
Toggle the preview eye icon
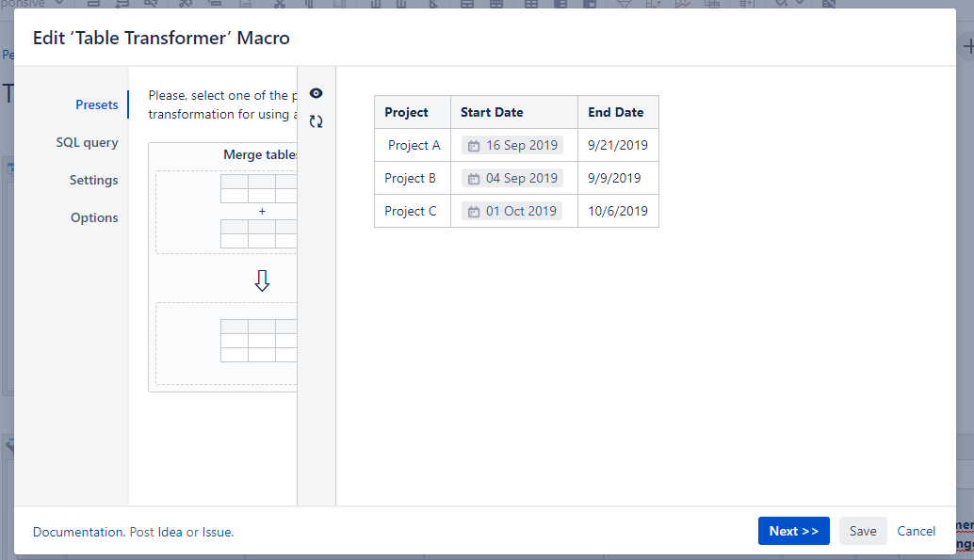(316, 93)
